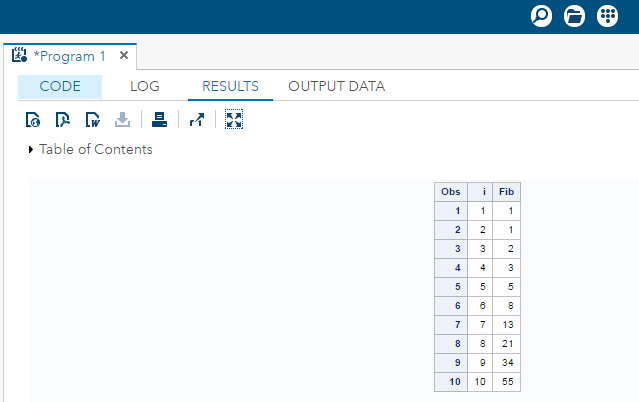Print the results with printer icon
The height and width of the screenshot is (402, 639).
159,120
